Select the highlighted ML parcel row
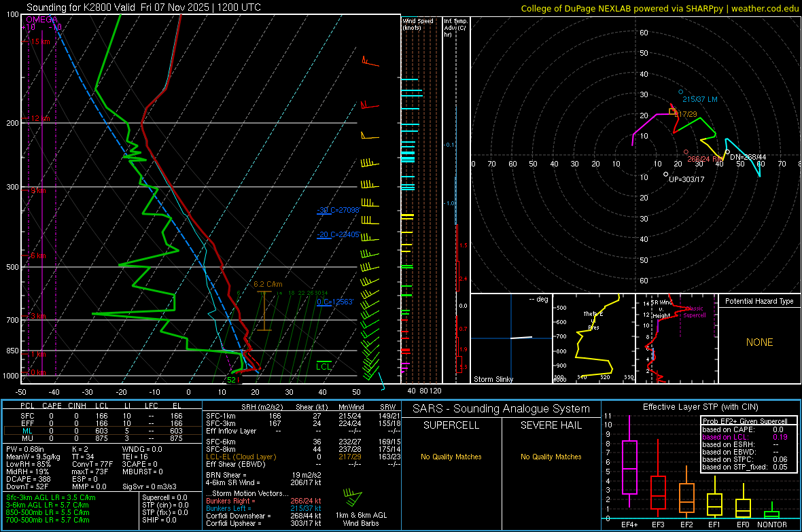This screenshot has height=532, width=802. (x=102, y=431)
